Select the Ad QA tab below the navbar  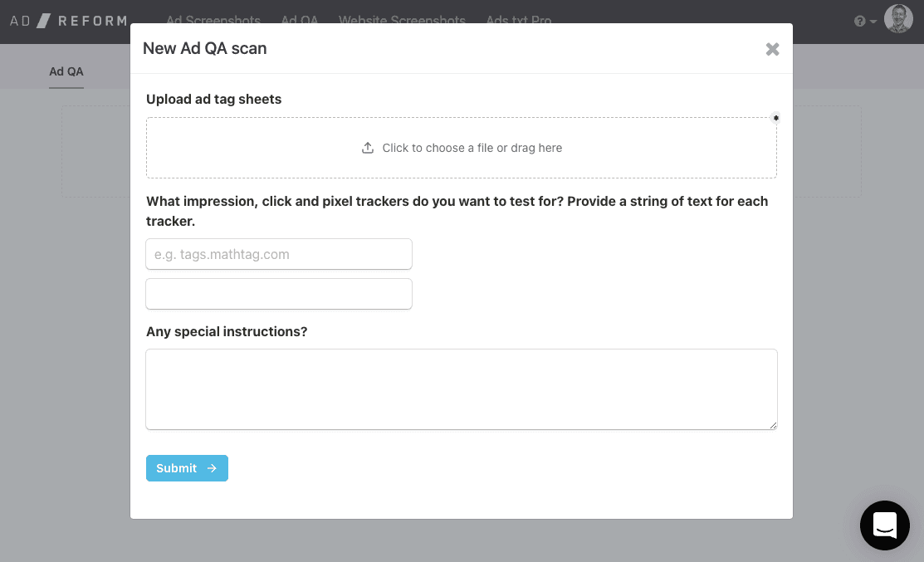click(x=66, y=71)
